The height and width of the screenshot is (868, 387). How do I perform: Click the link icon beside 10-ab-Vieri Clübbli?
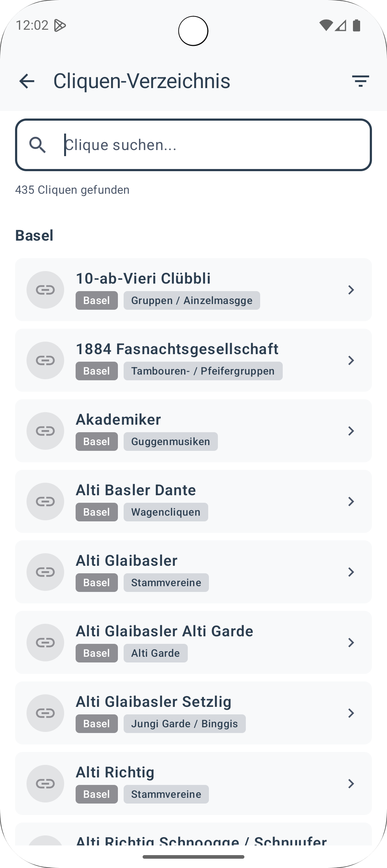[x=46, y=290]
